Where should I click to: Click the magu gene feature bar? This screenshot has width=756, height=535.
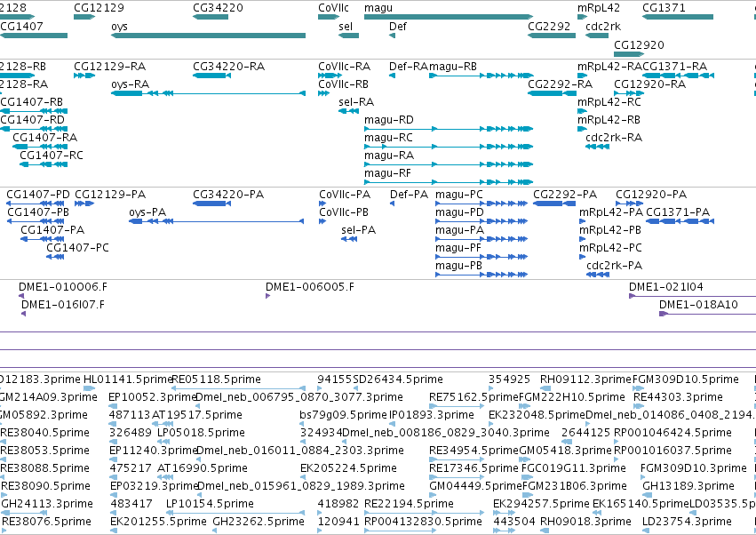(449, 17)
